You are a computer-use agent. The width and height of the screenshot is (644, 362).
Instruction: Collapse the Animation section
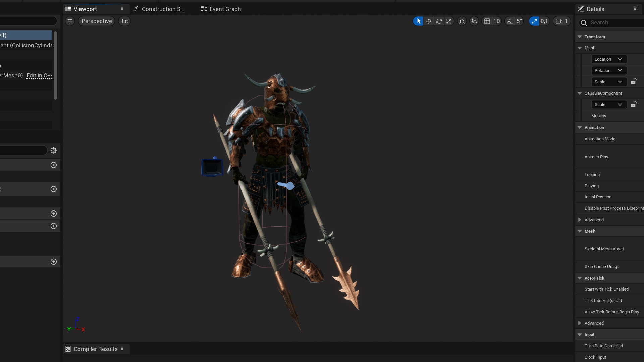580,127
